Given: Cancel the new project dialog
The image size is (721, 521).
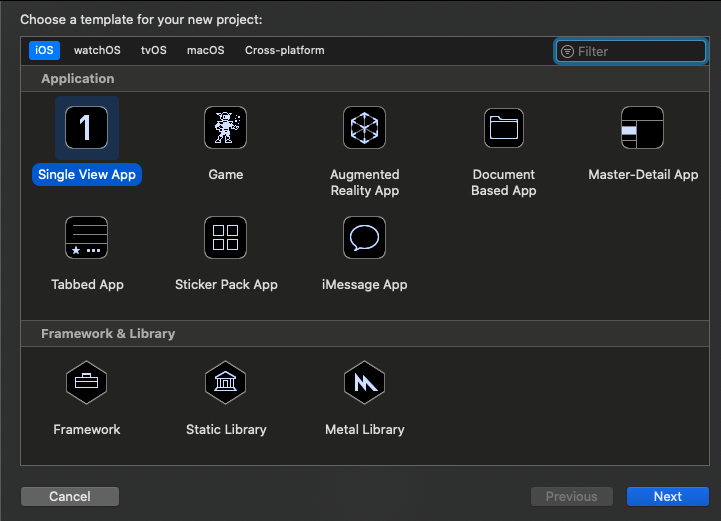Looking at the screenshot, I should pos(70,497).
